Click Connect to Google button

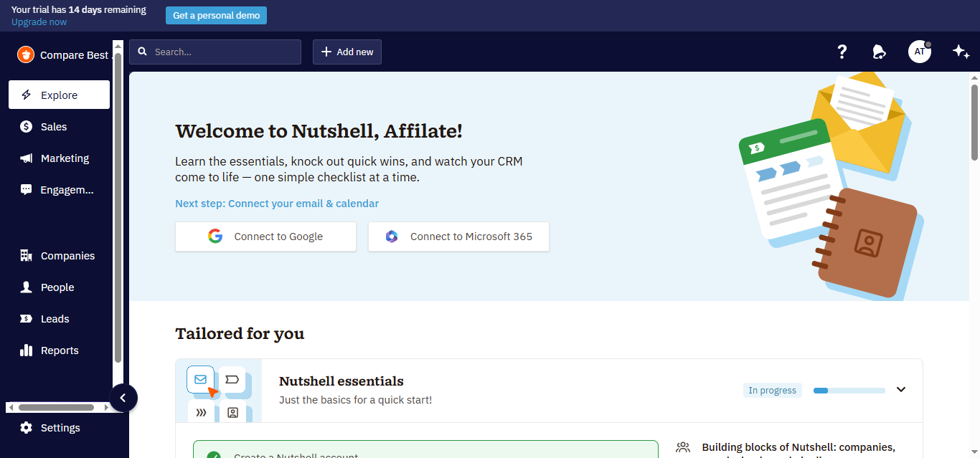point(265,237)
